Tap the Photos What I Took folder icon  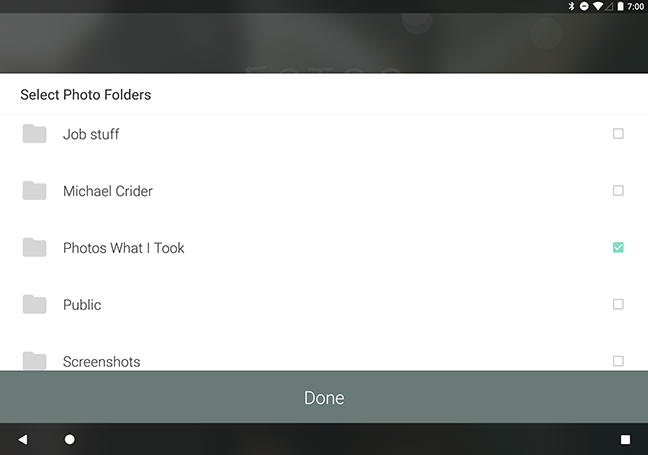[34, 247]
